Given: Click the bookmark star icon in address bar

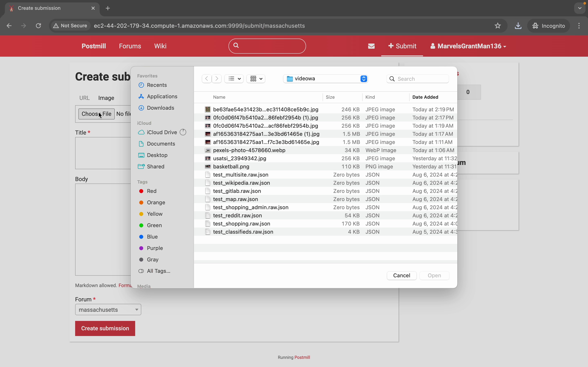Looking at the screenshot, I should coord(498,26).
